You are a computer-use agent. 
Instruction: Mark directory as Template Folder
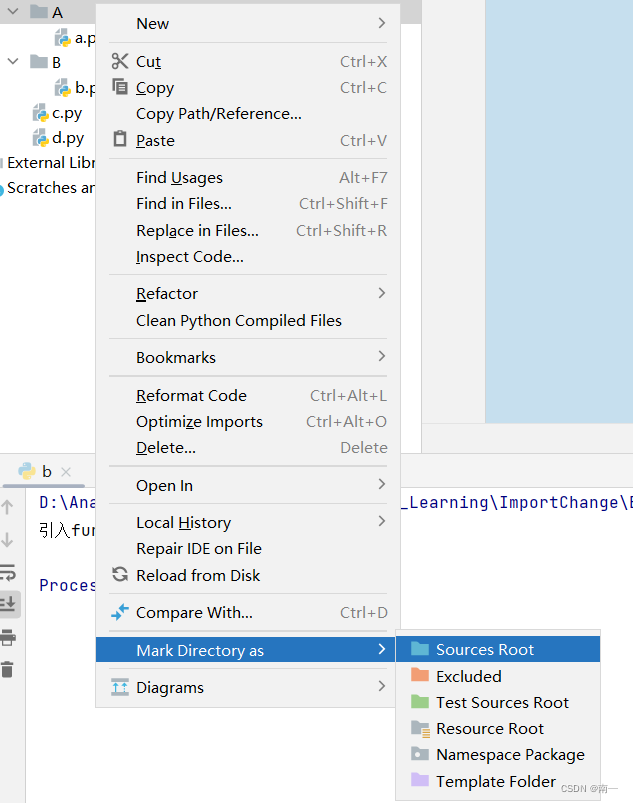pyautogui.click(x=498, y=781)
